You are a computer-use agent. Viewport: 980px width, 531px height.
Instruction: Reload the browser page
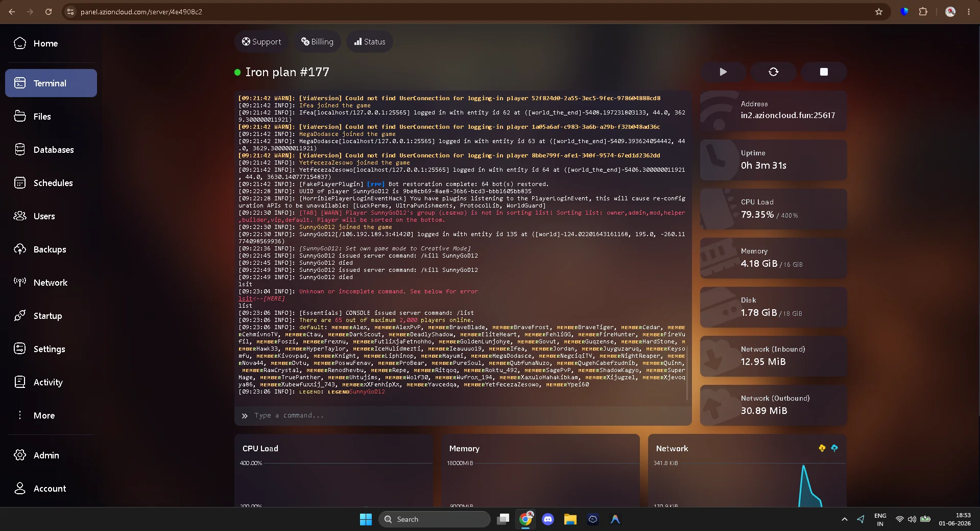pyautogui.click(x=49, y=12)
